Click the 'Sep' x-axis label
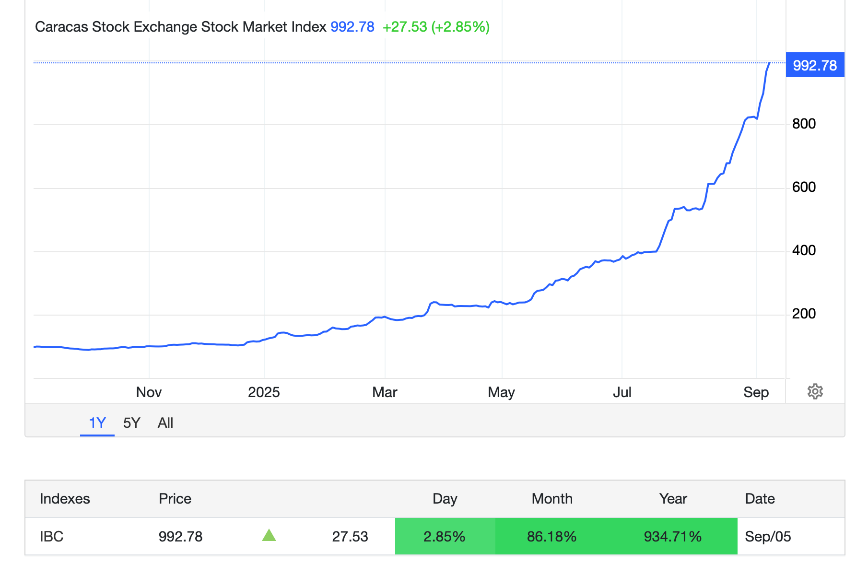Screen dimensions: 868x588 (756, 392)
